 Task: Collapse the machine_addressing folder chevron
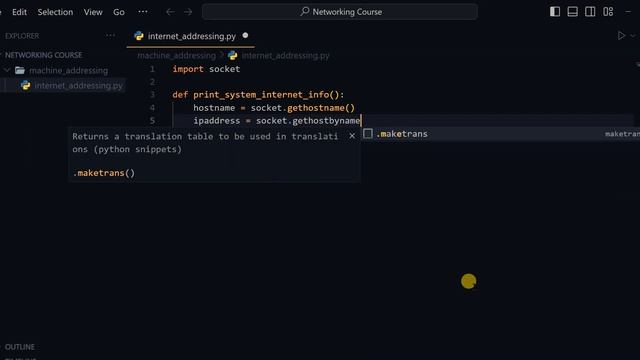7,70
